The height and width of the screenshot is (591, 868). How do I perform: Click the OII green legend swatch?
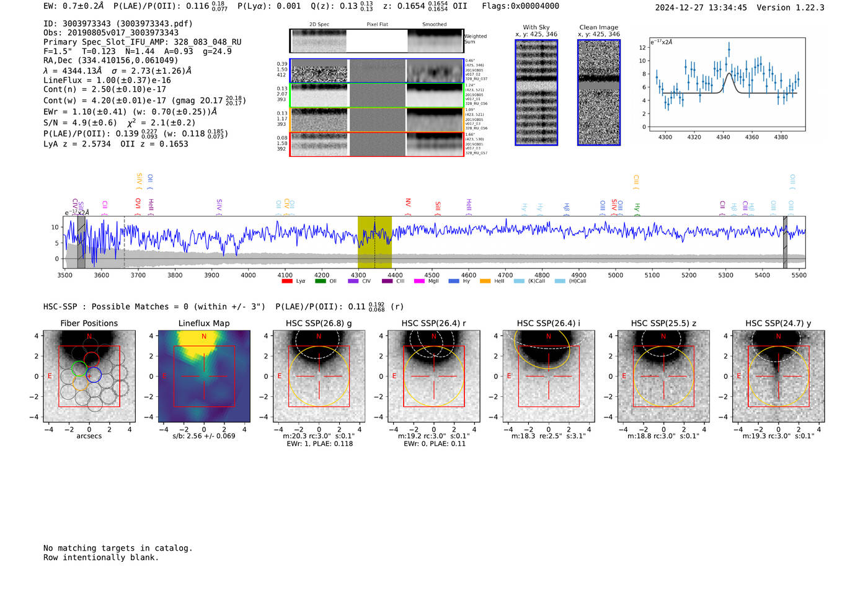(320, 282)
